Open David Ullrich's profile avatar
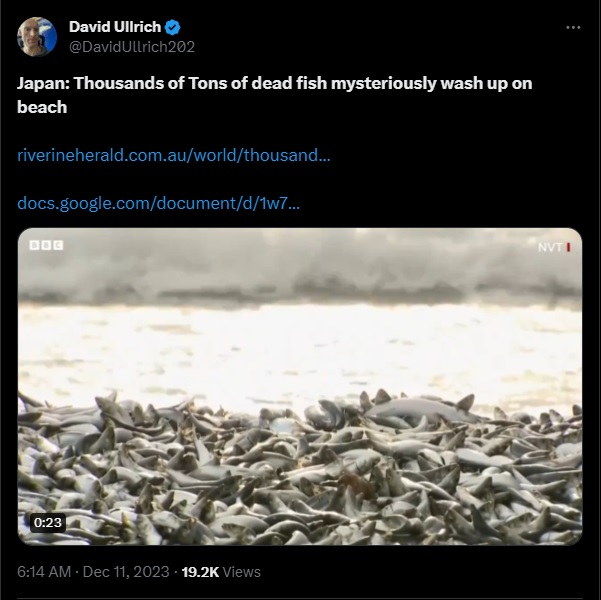The width and height of the screenshot is (601, 600). [x=37, y=37]
